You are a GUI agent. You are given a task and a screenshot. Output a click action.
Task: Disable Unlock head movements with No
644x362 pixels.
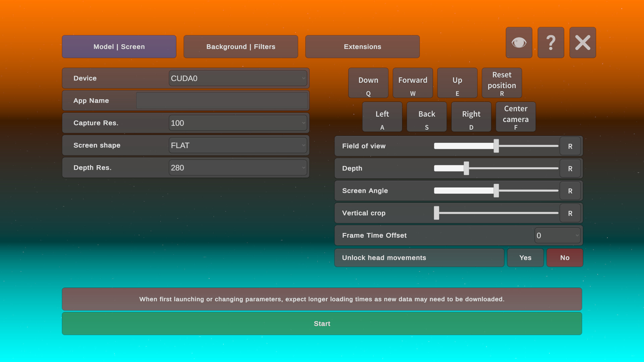(x=565, y=257)
